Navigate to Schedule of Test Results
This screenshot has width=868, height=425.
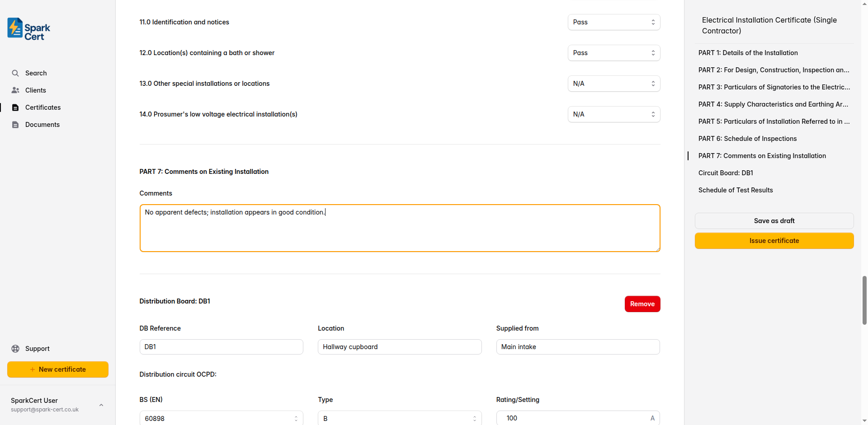736,190
